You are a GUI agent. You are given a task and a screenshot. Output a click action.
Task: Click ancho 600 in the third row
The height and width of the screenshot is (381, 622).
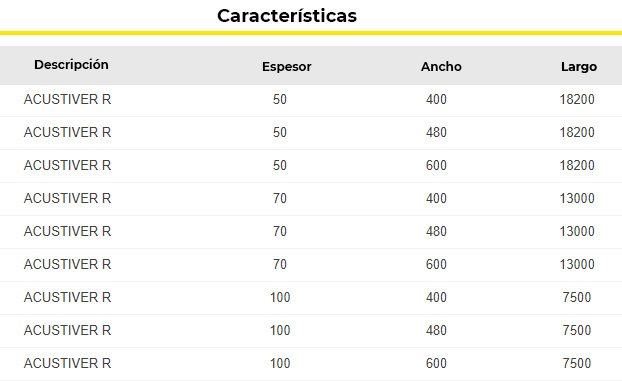point(436,165)
